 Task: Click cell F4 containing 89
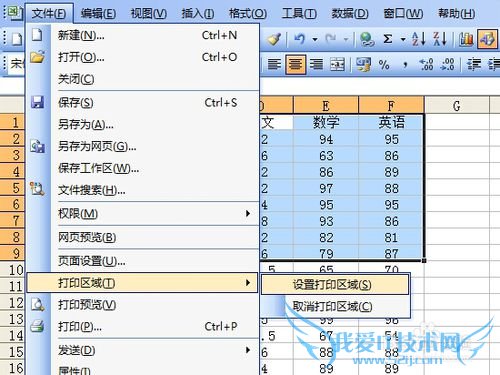(391, 172)
